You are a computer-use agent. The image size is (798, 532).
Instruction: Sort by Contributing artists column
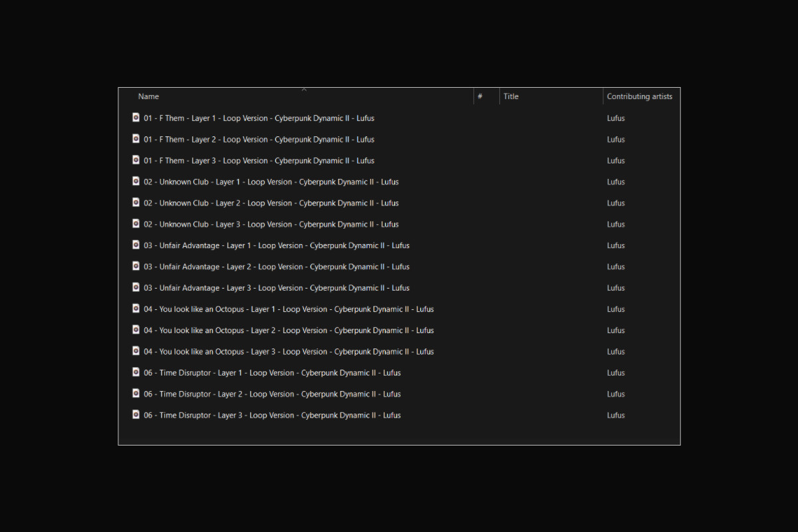pos(639,97)
